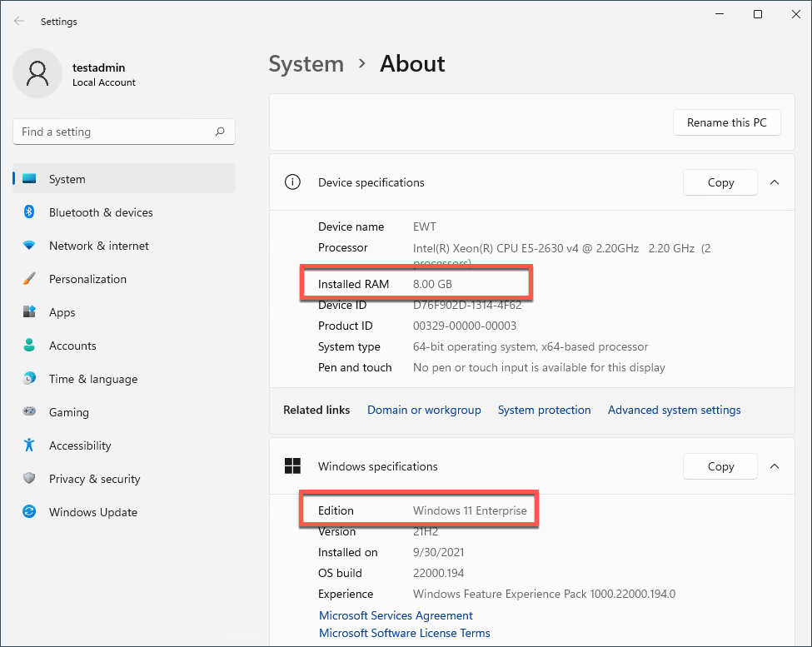Select Windows 11 Enterprise edition value
The width and height of the screenshot is (812, 647).
click(x=470, y=511)
